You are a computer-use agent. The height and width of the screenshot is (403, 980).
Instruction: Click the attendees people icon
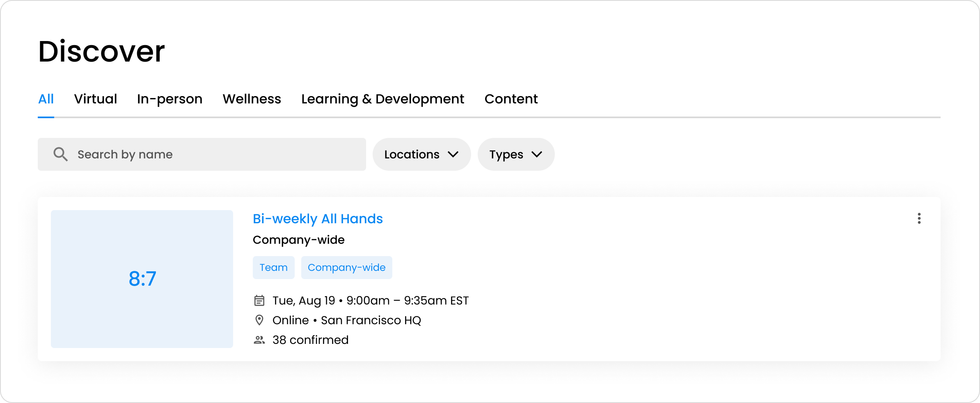coord(259,340)
